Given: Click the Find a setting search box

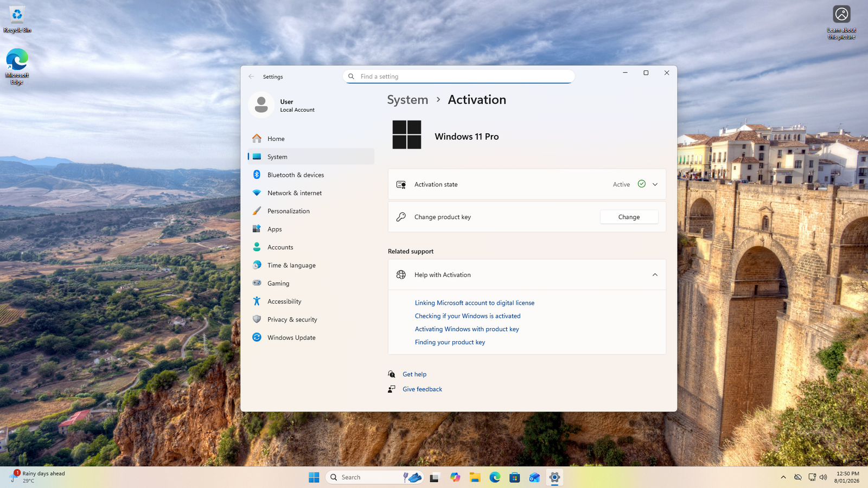Looking at the screenshot, I should 464,76.
